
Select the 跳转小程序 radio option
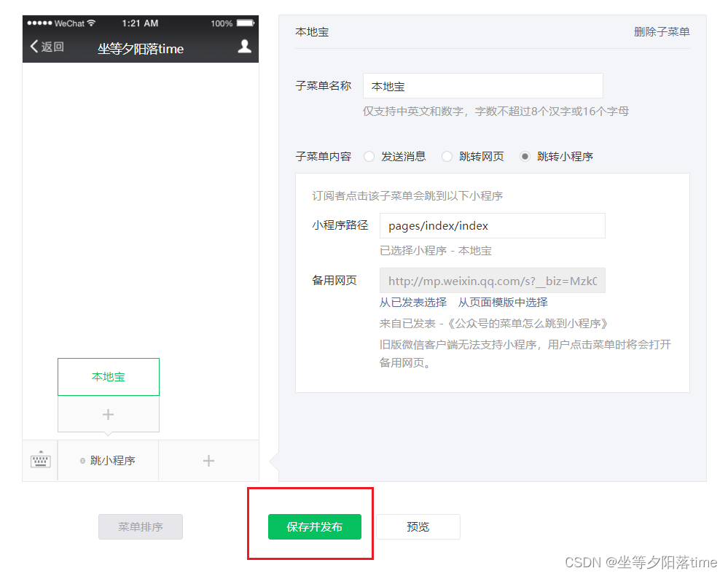click(x=525, y=157)
